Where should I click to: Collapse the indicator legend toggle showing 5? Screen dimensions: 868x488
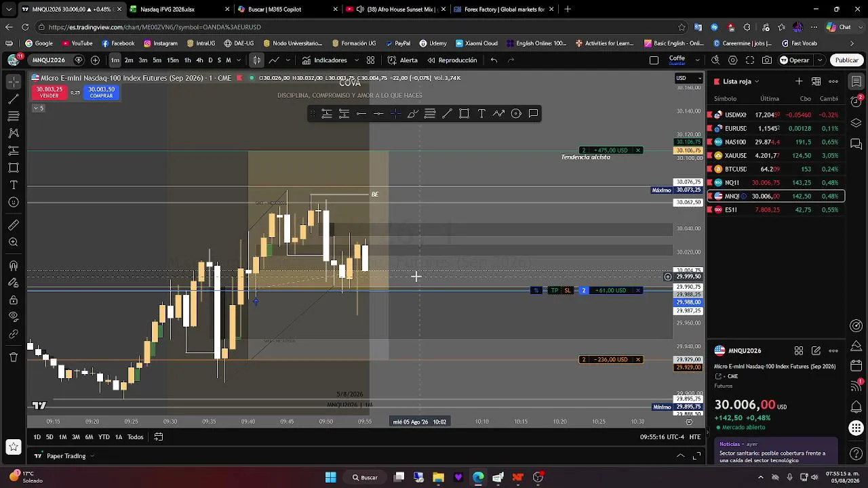(38, 108)
